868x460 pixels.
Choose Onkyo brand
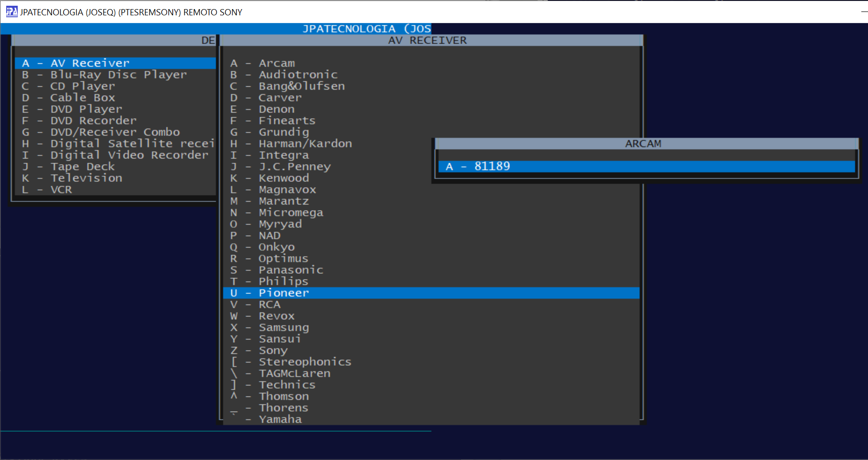coord(431,247)
